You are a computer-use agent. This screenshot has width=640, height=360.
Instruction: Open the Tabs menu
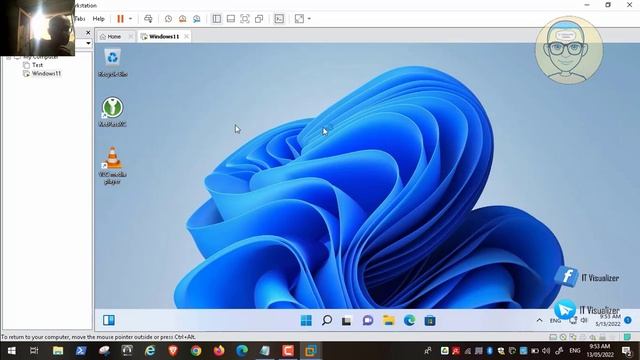pos(80,19)
